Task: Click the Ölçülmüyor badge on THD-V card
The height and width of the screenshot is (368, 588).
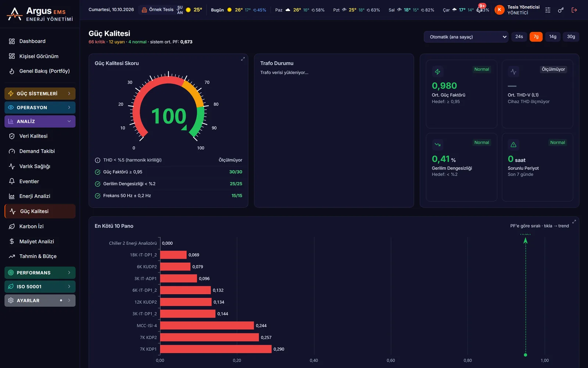Action: 553,69
